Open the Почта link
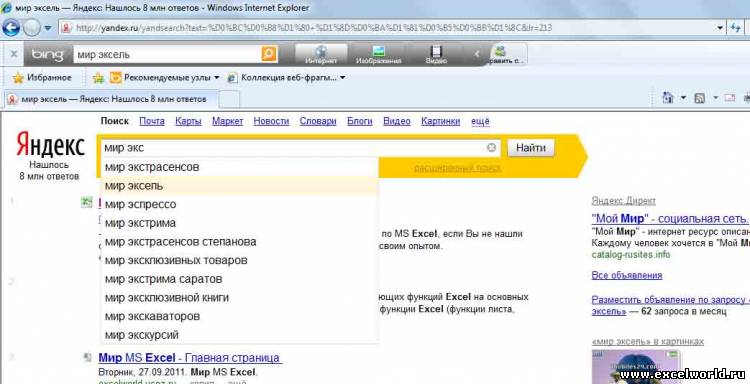The image size is (750, 384). click(152, 121)
